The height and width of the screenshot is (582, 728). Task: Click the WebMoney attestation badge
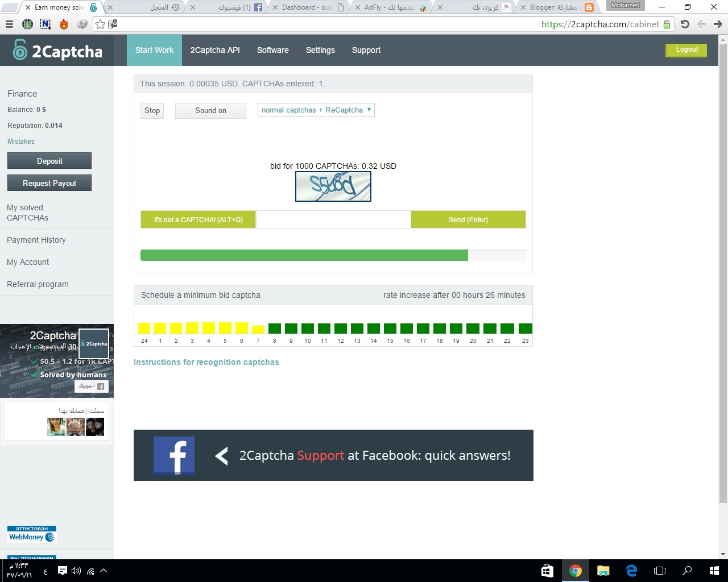[32, 534]
